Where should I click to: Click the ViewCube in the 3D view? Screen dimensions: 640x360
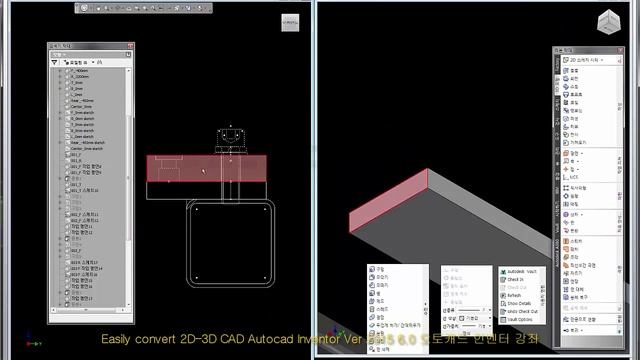tap(608, 22)
